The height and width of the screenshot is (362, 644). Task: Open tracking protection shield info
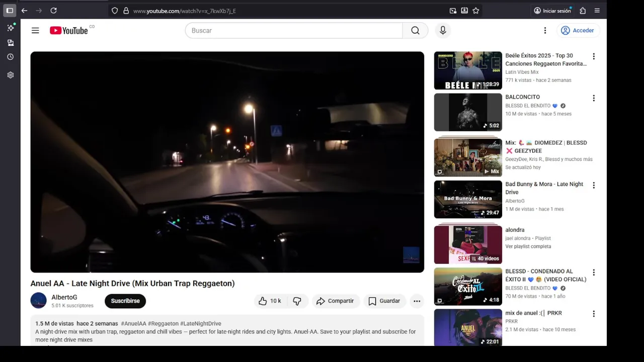pyautogui.click(x=115, y=11)
